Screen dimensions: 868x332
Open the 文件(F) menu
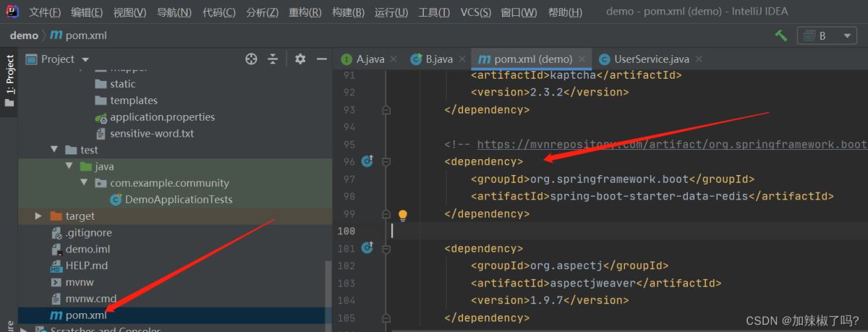point(46,12)
